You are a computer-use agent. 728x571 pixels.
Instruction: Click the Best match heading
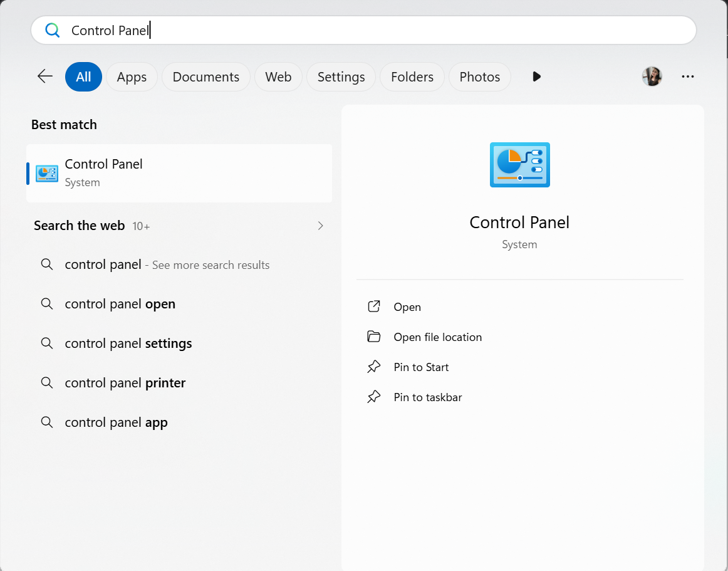pos(64,125)
